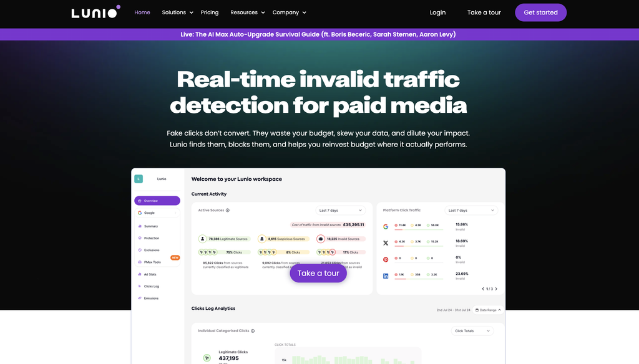Click the 8% Clicks suspicious bar
The image size is (639, 364).
pyautogui.click(x=284, y=252)
